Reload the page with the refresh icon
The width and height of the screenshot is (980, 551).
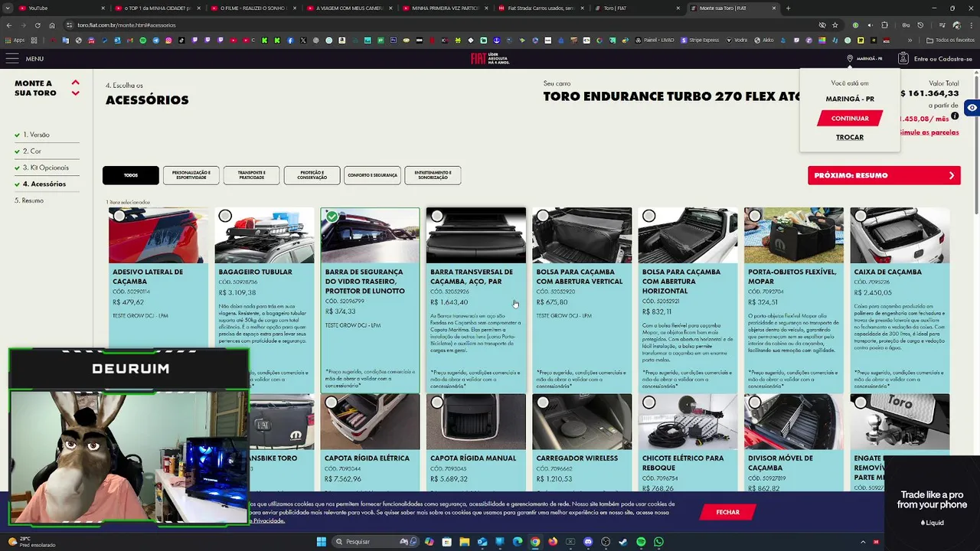click(37, 24)
